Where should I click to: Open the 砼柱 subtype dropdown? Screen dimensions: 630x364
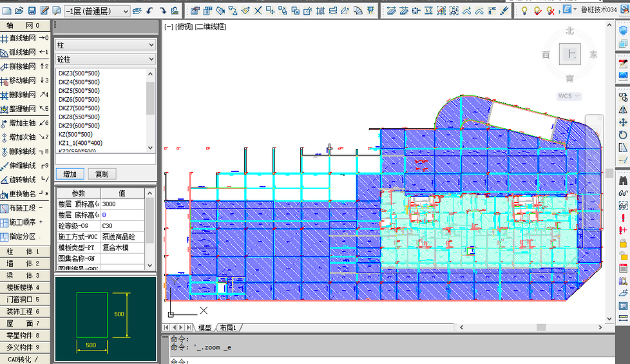[x=106, y=59]
